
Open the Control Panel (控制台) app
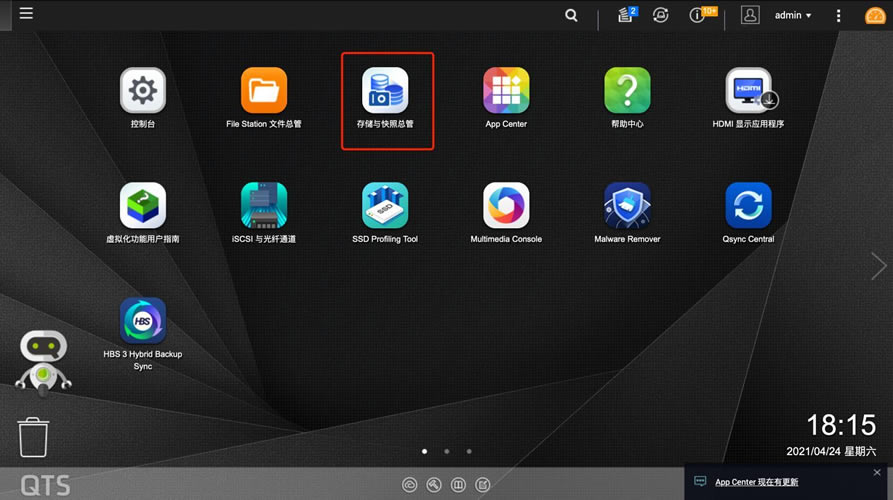click(142, 91)
